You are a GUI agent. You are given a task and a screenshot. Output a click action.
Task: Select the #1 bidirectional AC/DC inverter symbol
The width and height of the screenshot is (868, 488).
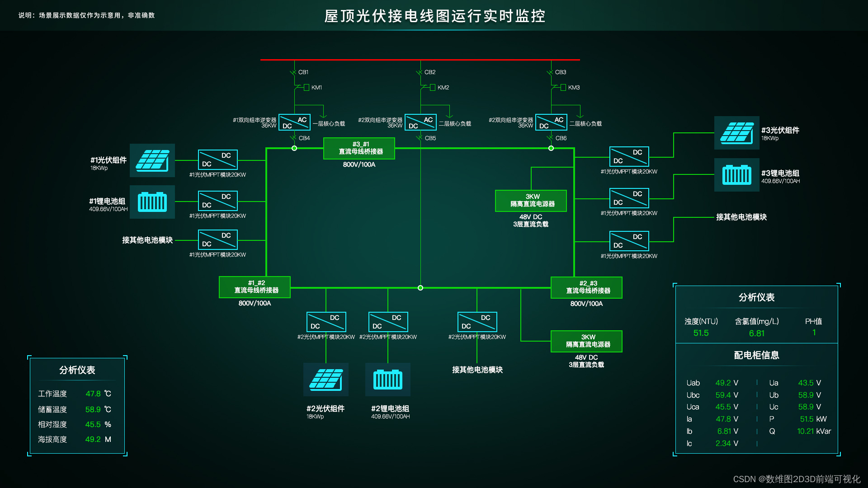pos(294,122)
